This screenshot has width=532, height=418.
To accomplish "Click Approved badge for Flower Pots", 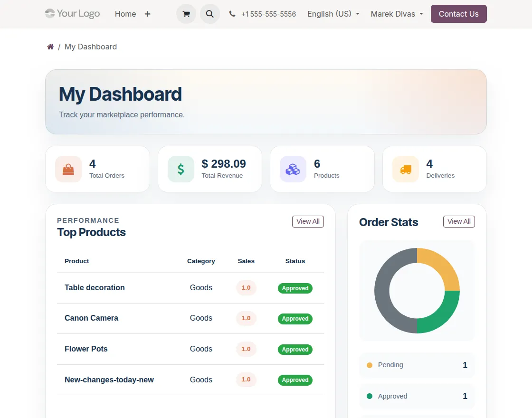I will tap(295, 350).
